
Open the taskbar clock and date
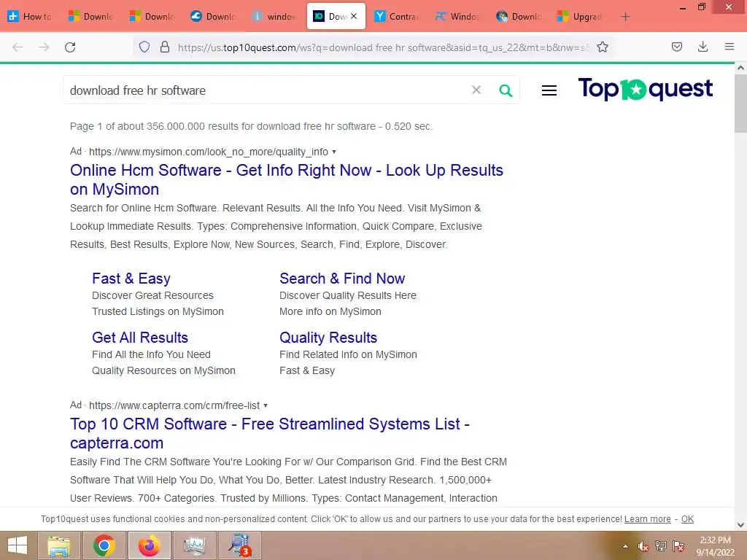(715, 546)
